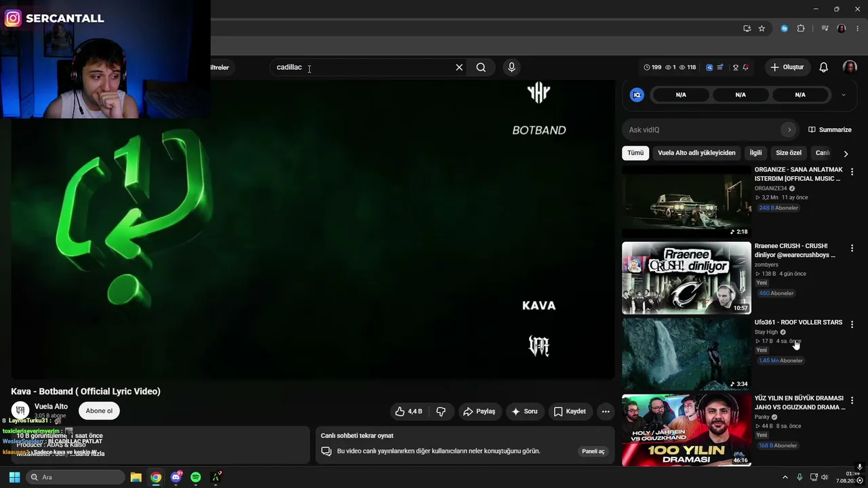868x488 pixels.
Task: Save the video with Kaydet
Action: coord(570,411)
